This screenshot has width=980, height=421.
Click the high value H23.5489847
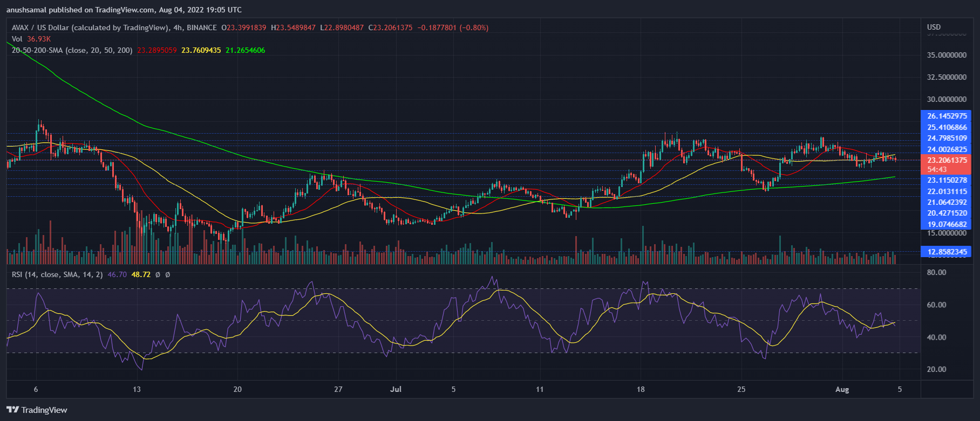293,27
